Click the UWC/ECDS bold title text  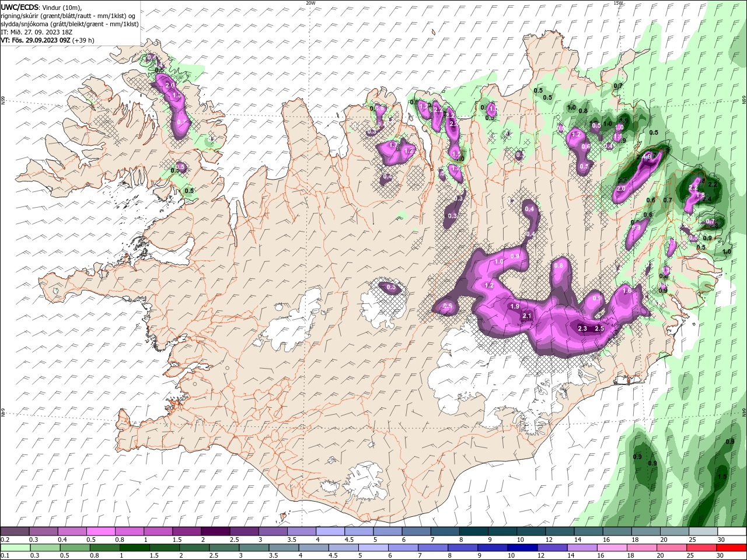click(x=21, y=7)
